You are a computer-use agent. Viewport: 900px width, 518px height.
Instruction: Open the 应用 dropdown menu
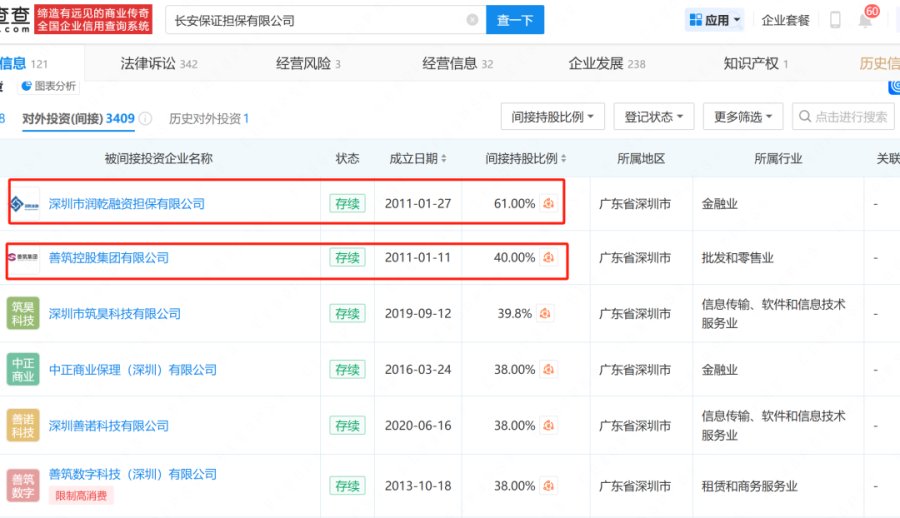pyautogui.click(x=715, y=20)
